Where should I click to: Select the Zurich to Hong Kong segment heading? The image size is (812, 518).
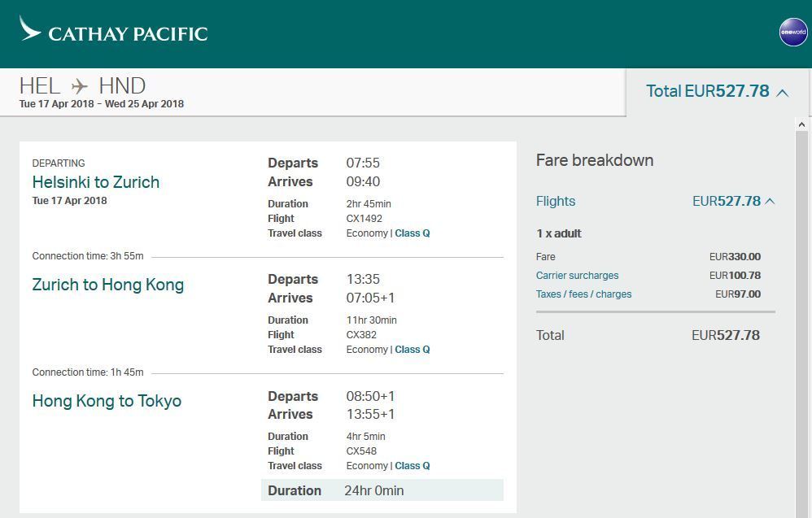click(x=107, y=285)
